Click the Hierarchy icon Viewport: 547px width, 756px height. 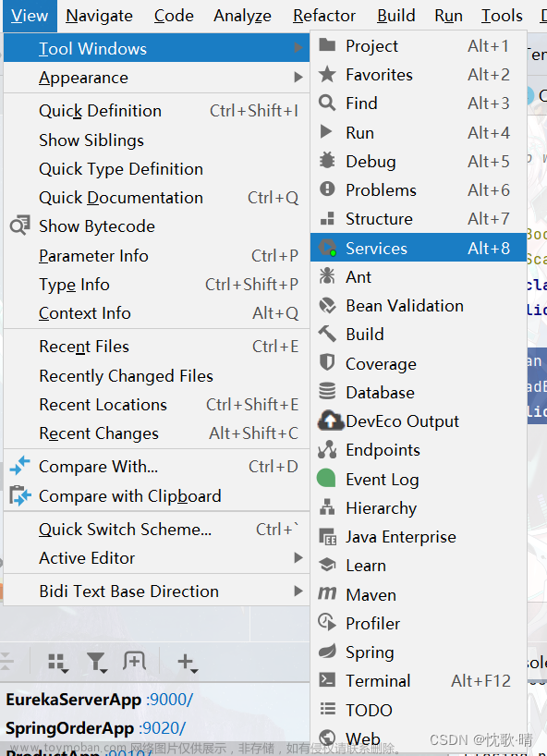point(327,507)
